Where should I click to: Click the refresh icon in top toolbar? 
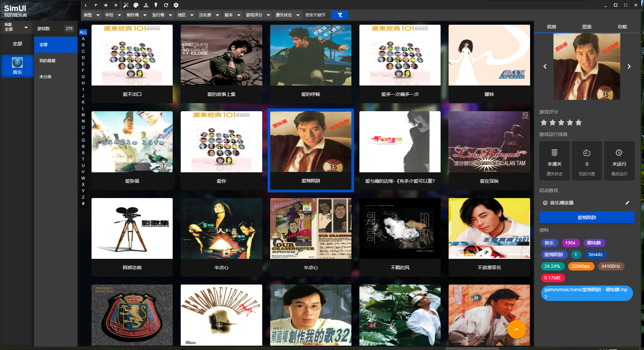tap(166, 5)
